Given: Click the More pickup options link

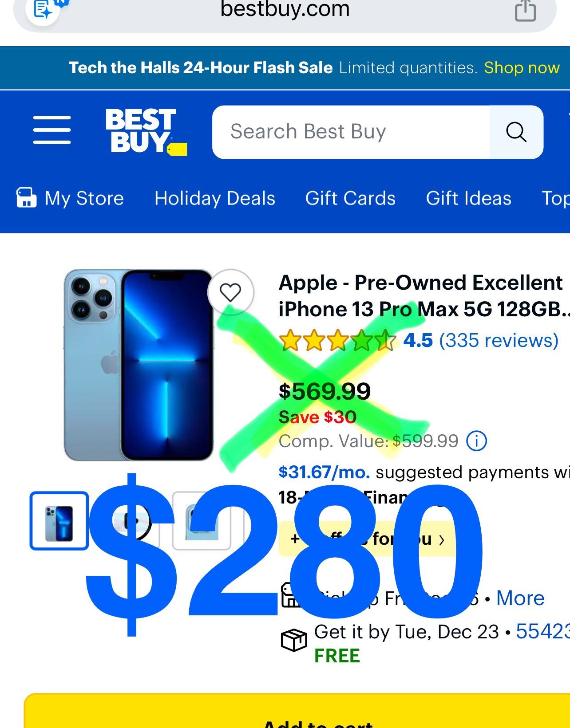Looking at the screenshot, I should (520, 598).
